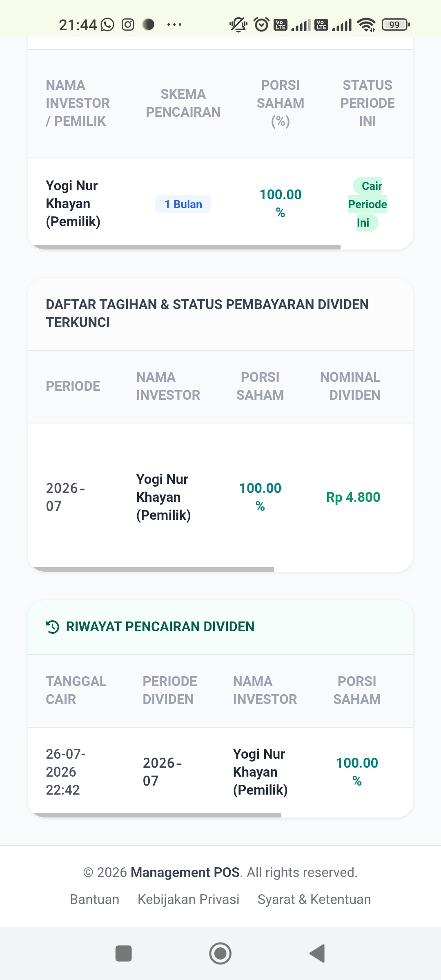441x980 pixels.
Task: Open the Bantuan footer link
Action: tap(95, 900)
